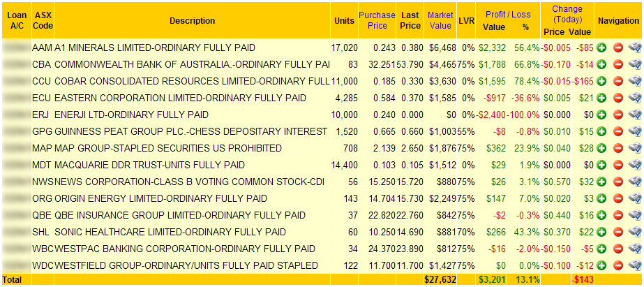
Task: Click the Market Value column header
Action: pos(440,20)
